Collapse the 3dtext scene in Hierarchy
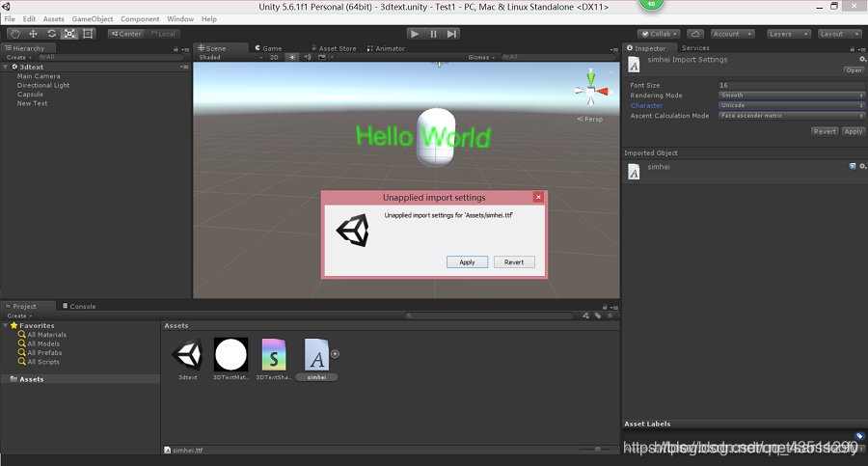Screen dimensions: 868x466 [6, 67]
